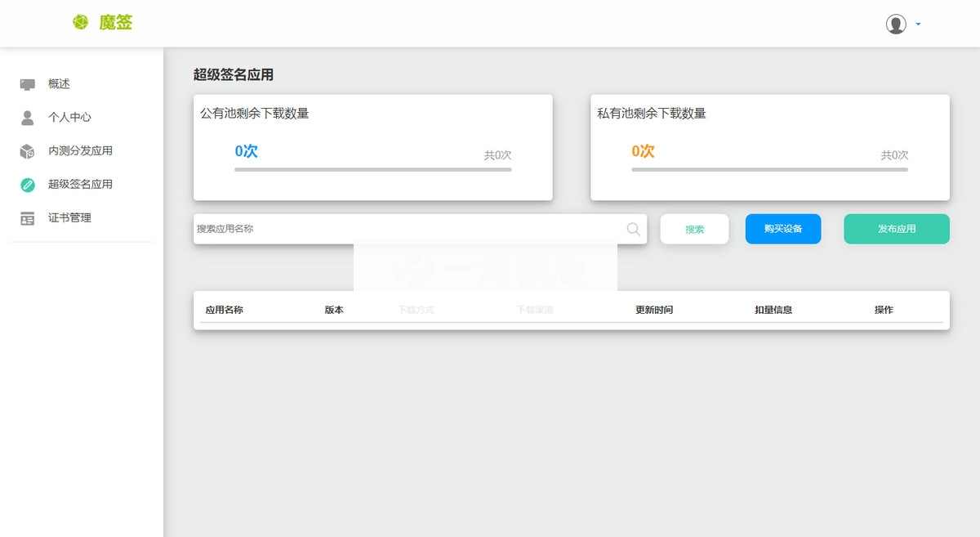The image size is (980, 537).
Task: Click the user avatar icon at top right
Action: tap(896, 24)
